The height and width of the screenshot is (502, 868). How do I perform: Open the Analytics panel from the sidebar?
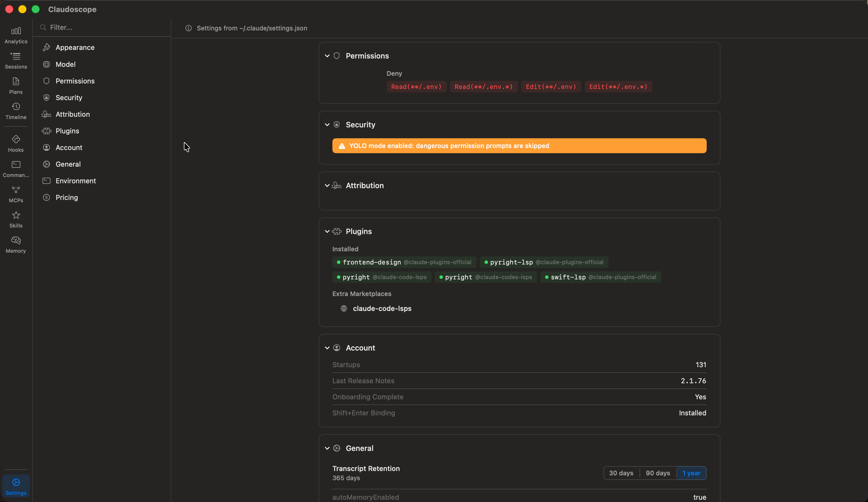pos(15,34)
